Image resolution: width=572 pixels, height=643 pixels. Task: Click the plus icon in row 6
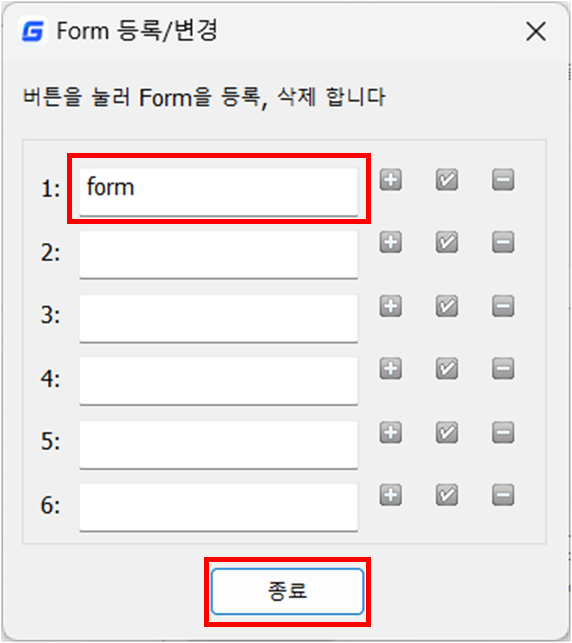pyautogui.click(x=390, y=495)
